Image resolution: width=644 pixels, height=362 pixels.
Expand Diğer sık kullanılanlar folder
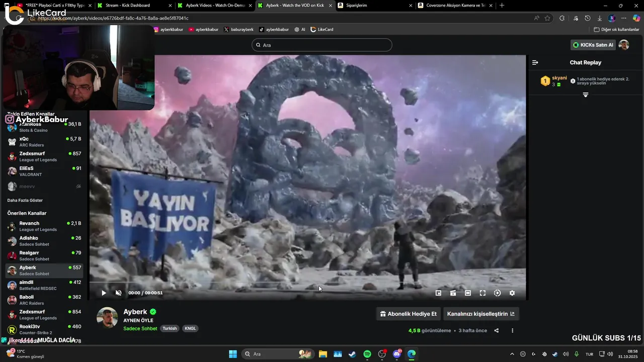(616, 30)
